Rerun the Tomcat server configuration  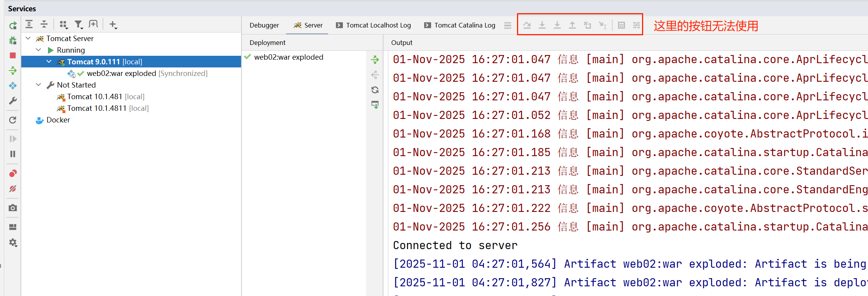pyautogui.click(x=13, y=26)
